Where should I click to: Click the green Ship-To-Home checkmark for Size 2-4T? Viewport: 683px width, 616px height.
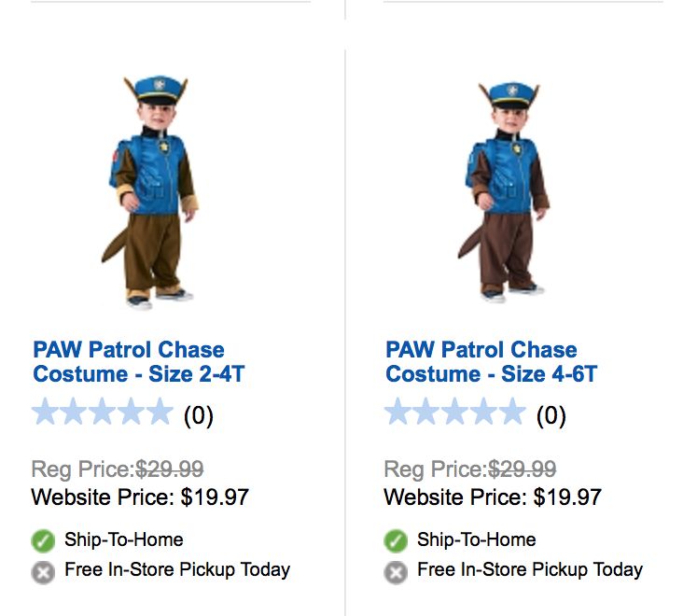[43, 541]
